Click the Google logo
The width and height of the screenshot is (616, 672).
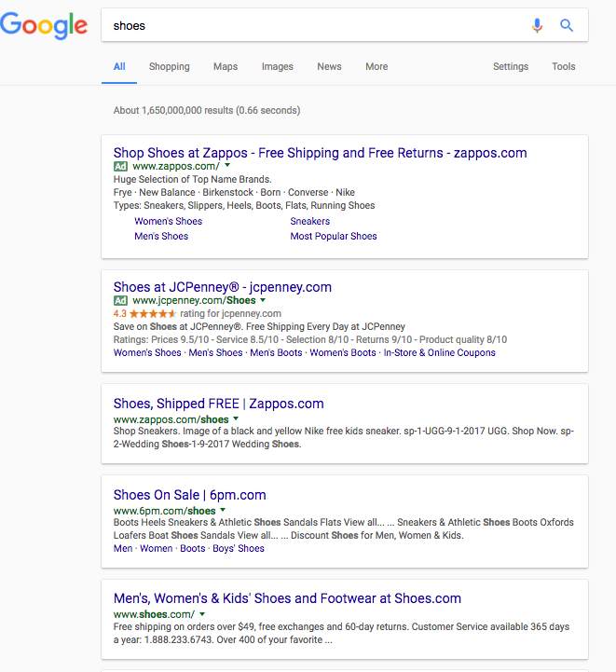(44, 26)
